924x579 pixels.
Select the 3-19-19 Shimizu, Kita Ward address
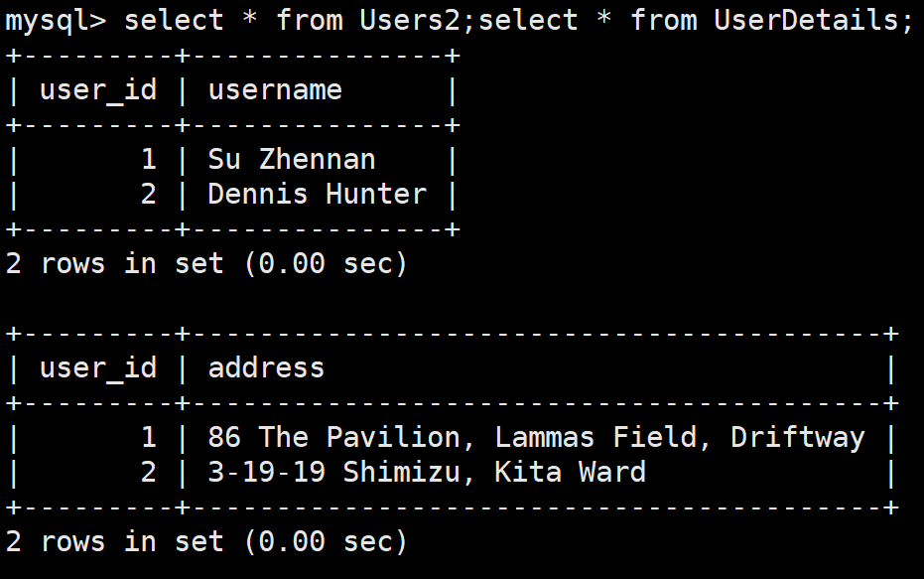[x=427, y=472]
